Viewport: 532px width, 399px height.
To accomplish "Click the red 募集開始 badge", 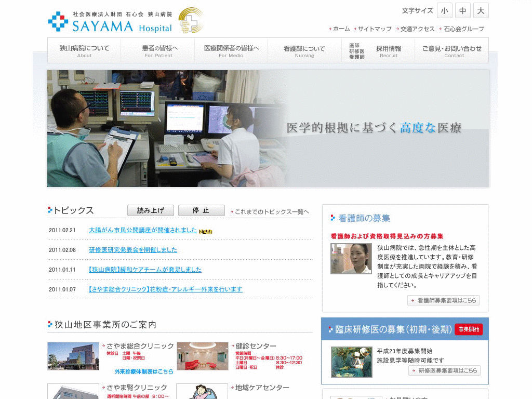I will [x=468, y=329].
